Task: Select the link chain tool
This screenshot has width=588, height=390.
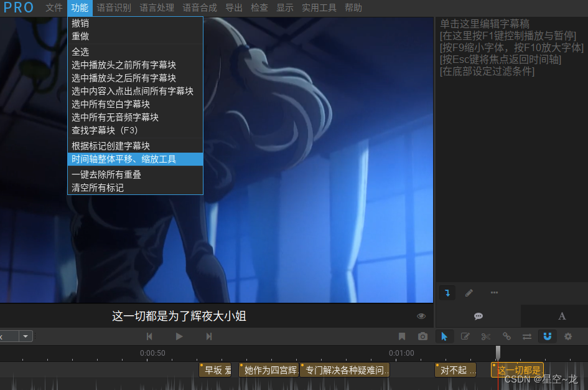Action: (x=506, y=336)
